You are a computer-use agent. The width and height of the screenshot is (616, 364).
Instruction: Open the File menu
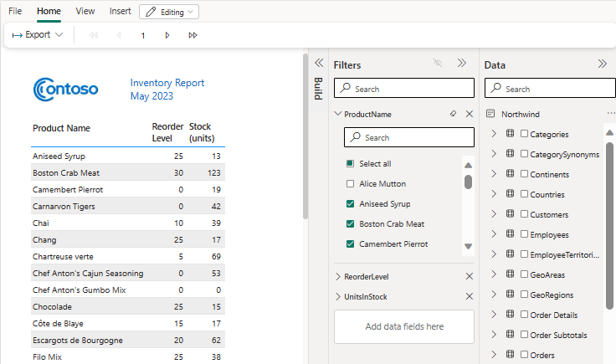[15, 12]
